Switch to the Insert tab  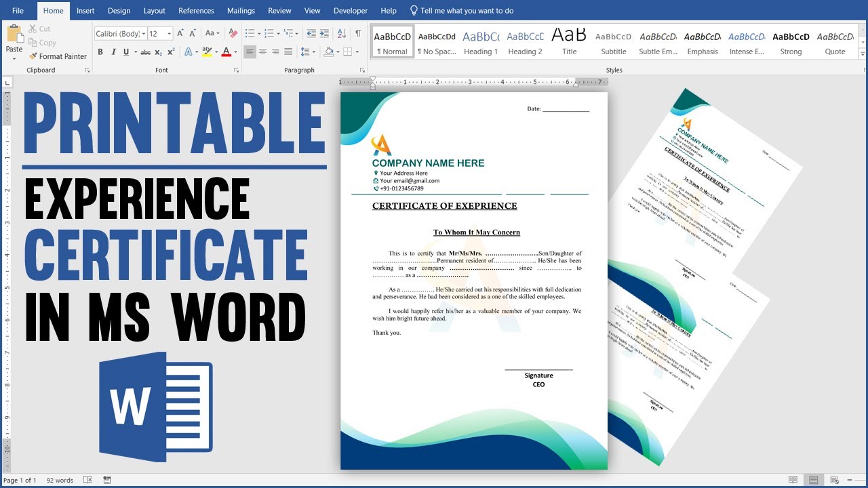click(x=85, y=11)
